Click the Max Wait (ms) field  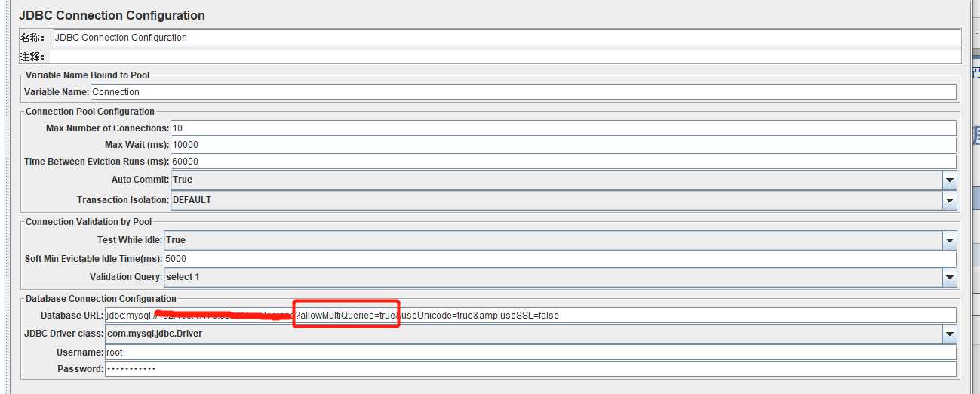point(563,144)
